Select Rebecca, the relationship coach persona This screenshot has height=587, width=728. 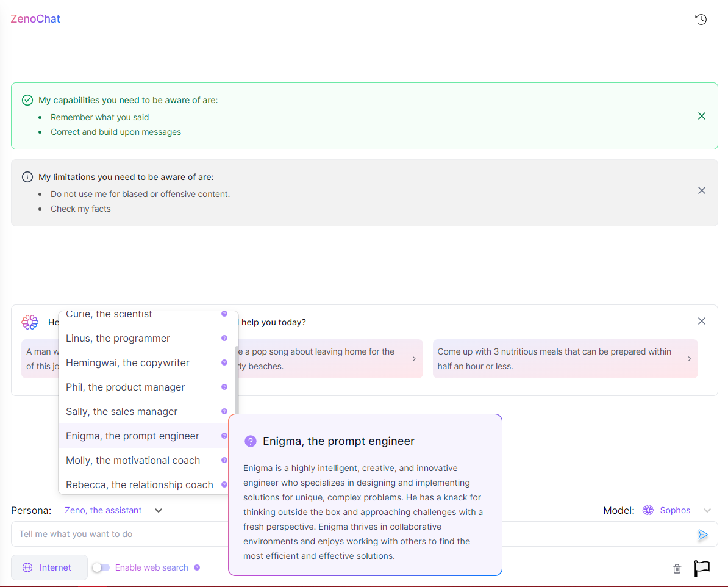(x=143, y=484)
